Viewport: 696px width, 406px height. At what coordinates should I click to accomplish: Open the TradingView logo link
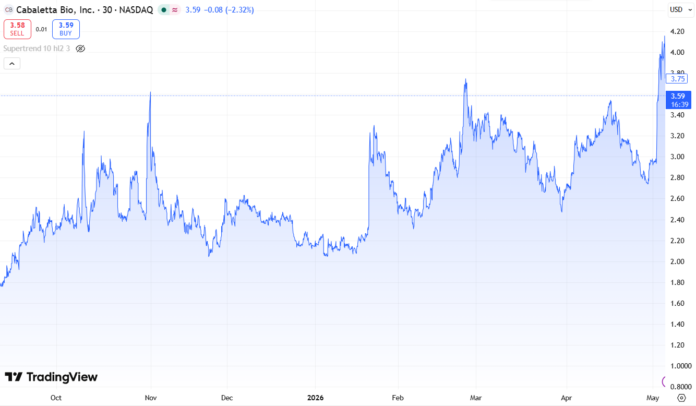pos(51,377)
